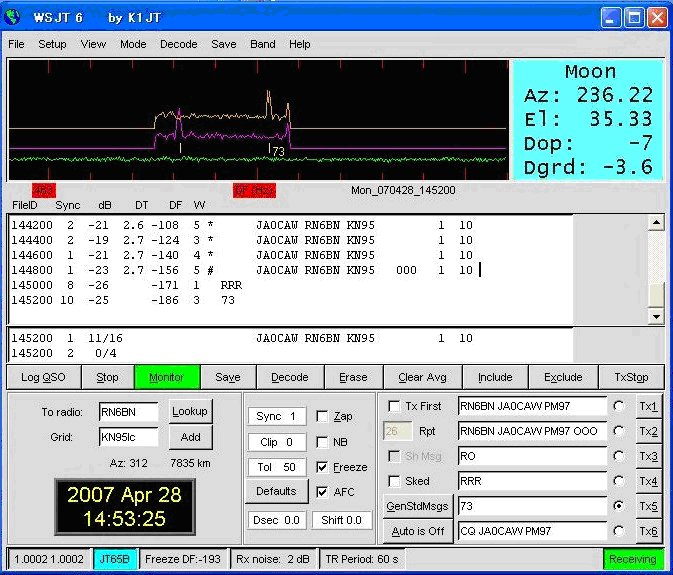Click the decoded text scrollbar down arrow
The width and height of the screenshot is (673, 575).
(x=656, y=317)
